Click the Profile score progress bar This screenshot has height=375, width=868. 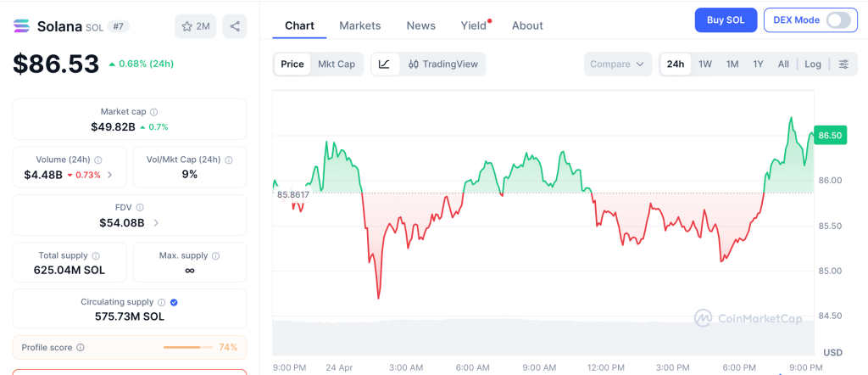187,347
